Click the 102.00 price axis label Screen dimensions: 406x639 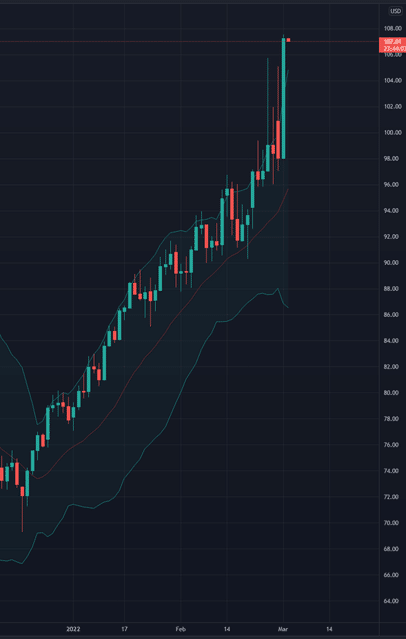pos(392,107)
